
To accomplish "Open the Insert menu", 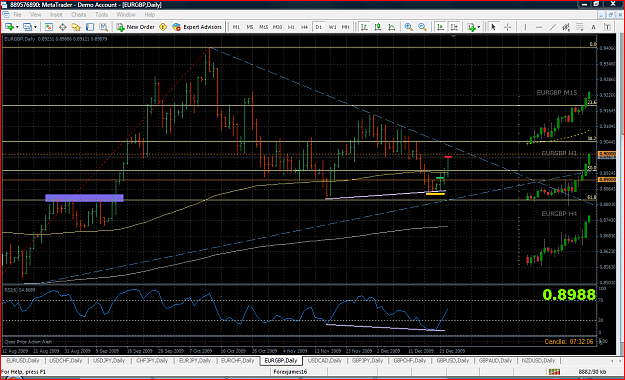I will 56,15.
